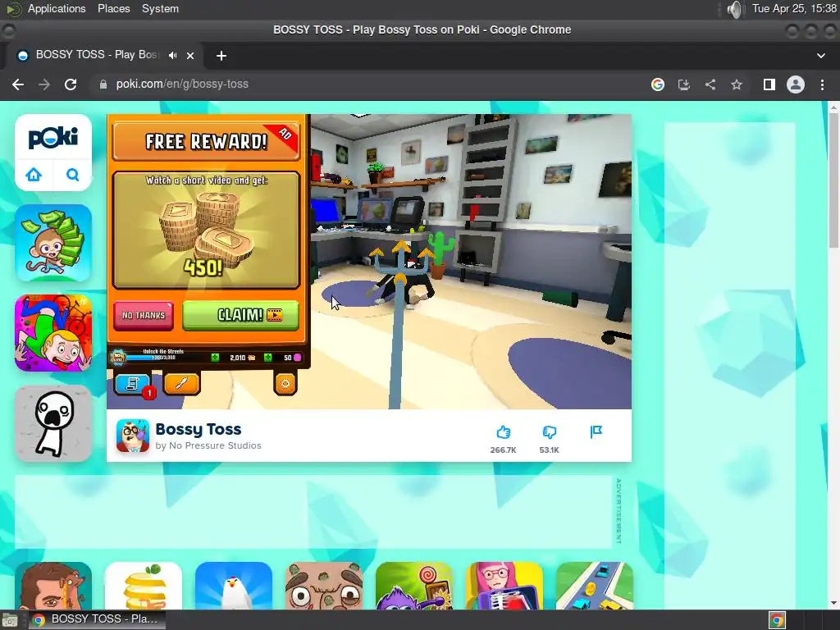Open the No Pressure Studios developer link
Viewport: 840px width, 630px height.
coord(215,445)
